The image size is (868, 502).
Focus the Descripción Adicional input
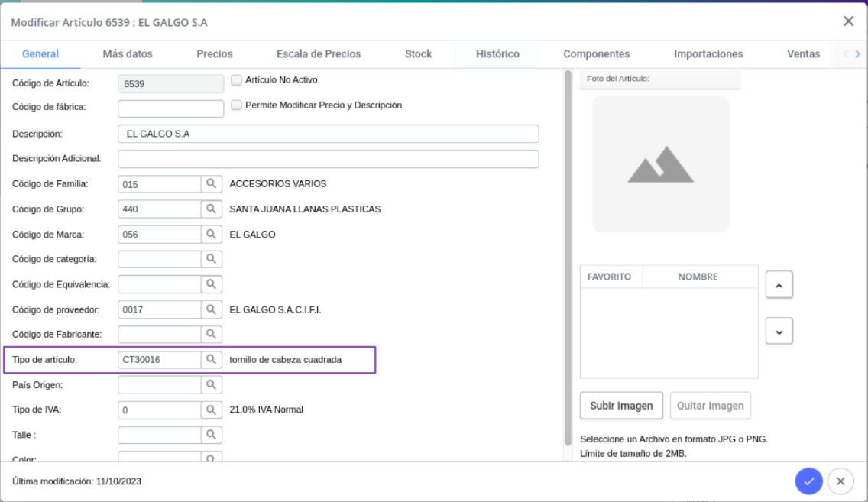tap(329, 159)
